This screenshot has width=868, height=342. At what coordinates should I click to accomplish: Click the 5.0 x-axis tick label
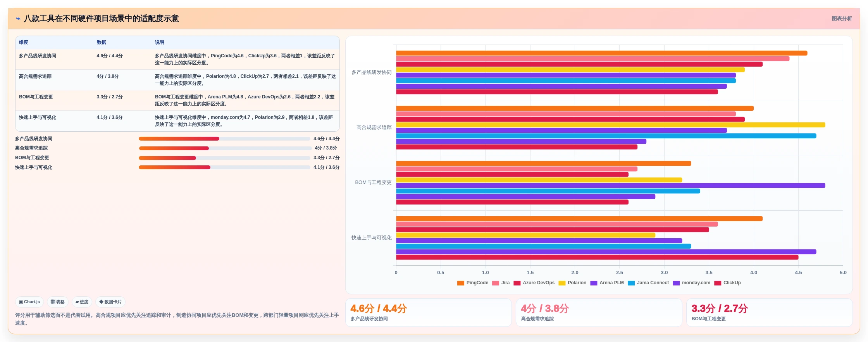pyautogui.click(x=843, y=273)
